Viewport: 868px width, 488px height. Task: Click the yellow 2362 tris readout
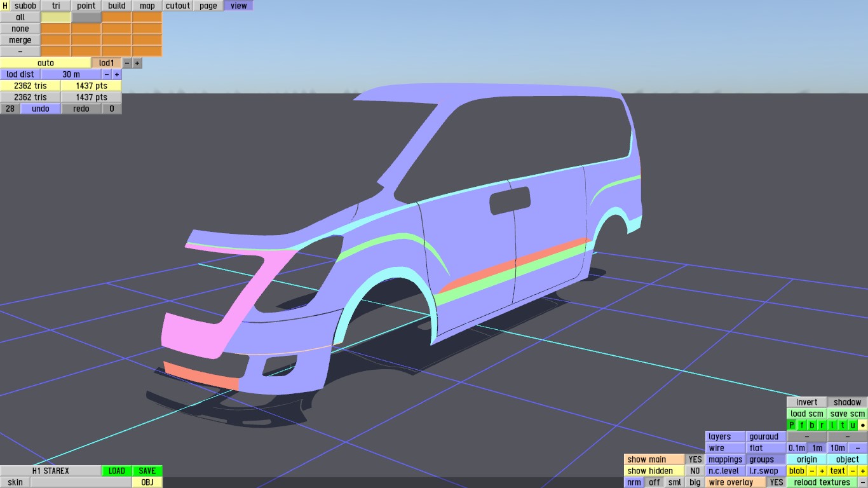point(31,86)
